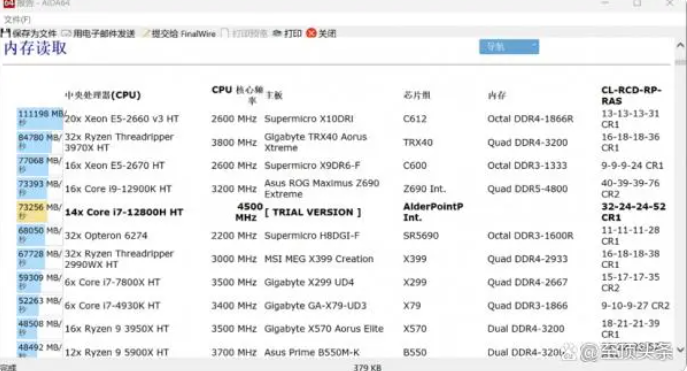
Task: Click the 9-10-9-27 CR2 timing cell
Action: [635, 306]
